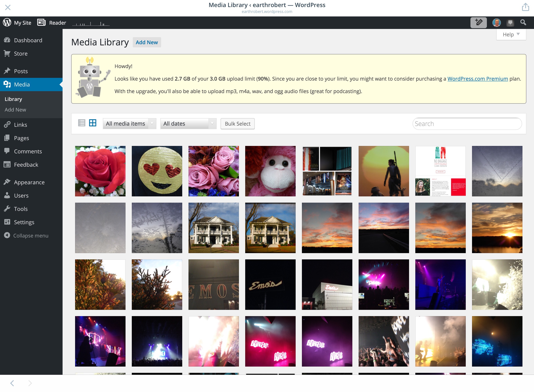Viewport: 534px width, 392px height.
Task: Open the user profile avatar
Action: pos(496,23)
